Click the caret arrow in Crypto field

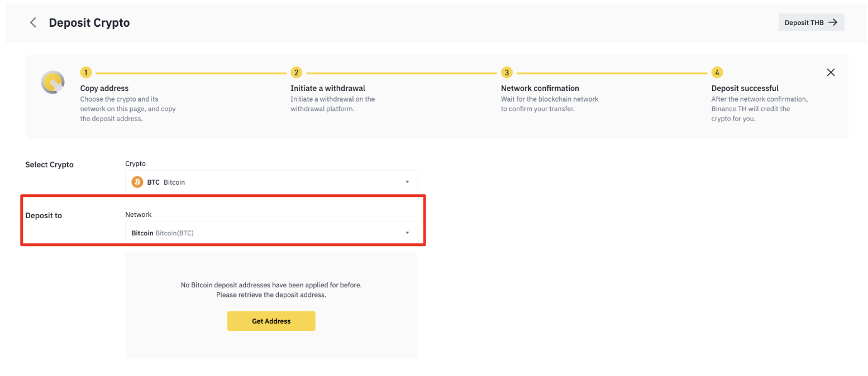407,182
